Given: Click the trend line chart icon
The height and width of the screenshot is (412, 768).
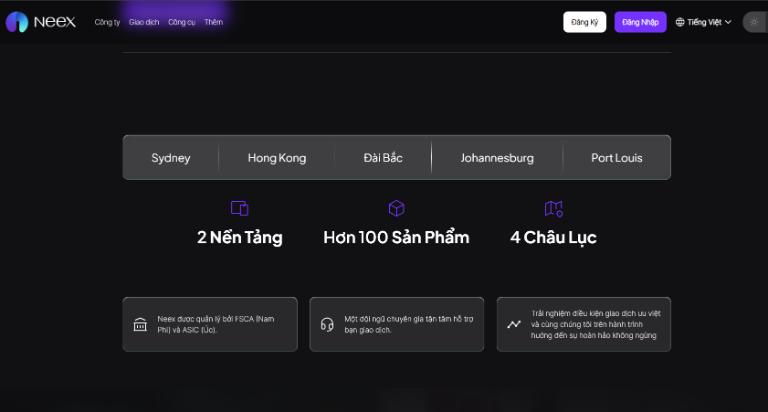Looking at the screenshot, I should (x=514, y=324).
